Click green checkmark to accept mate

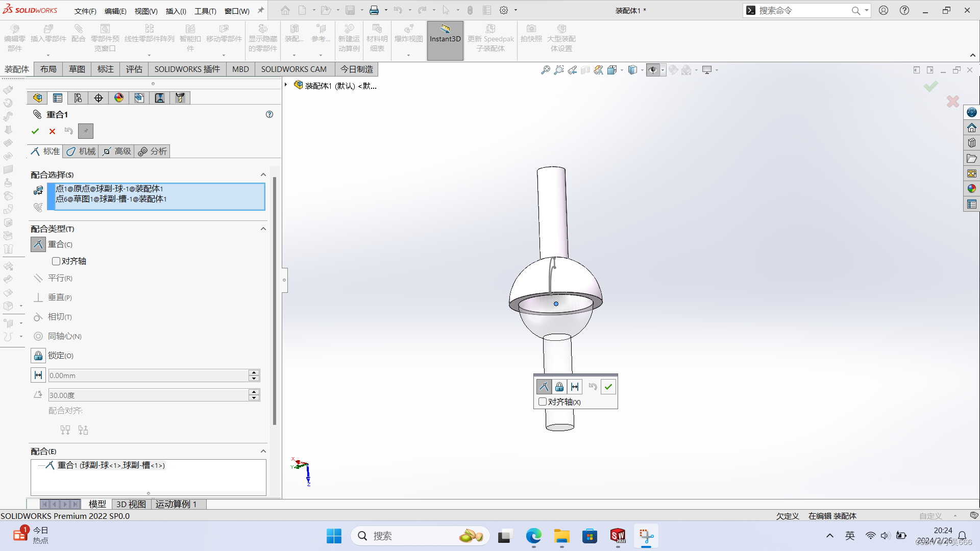click(35, 131)
